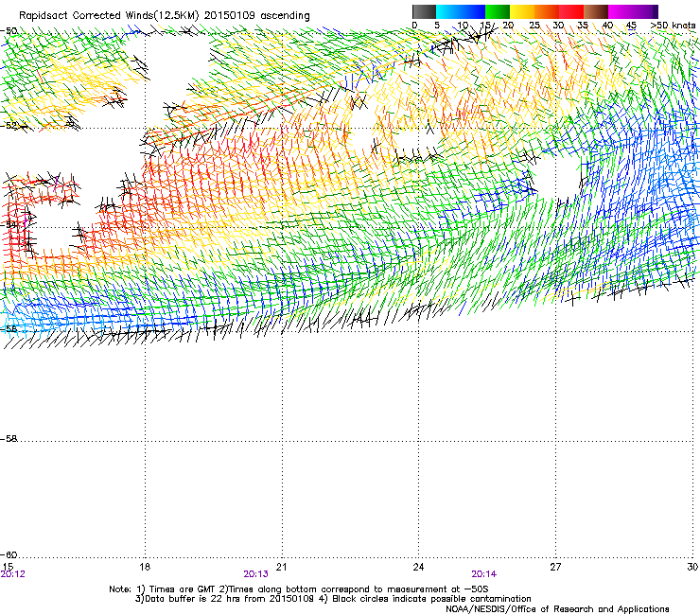The image size is (700, 615).
Task: Click the '20150109 ascending' date text in title
Action: (x=256, y=16)
